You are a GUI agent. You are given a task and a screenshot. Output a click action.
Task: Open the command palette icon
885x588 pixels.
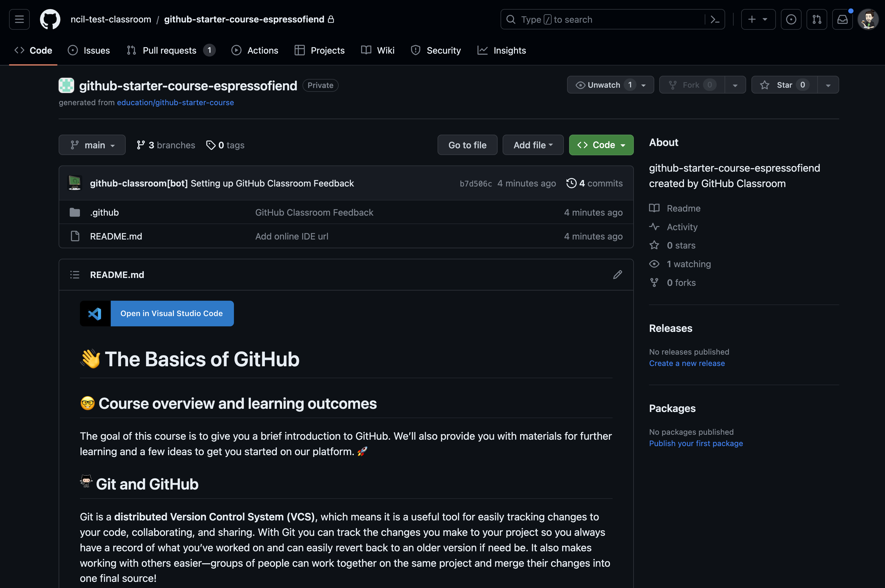click(715, 19)
